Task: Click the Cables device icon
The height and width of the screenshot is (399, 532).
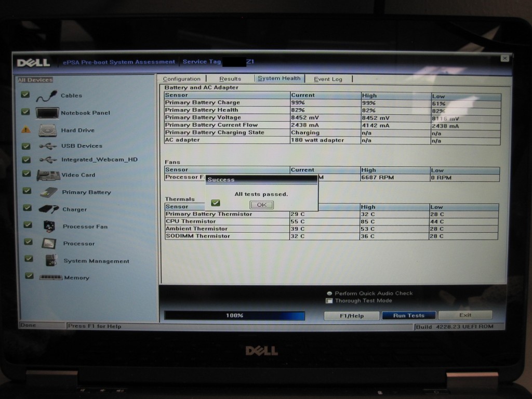Action: click(x=46, y=96)
